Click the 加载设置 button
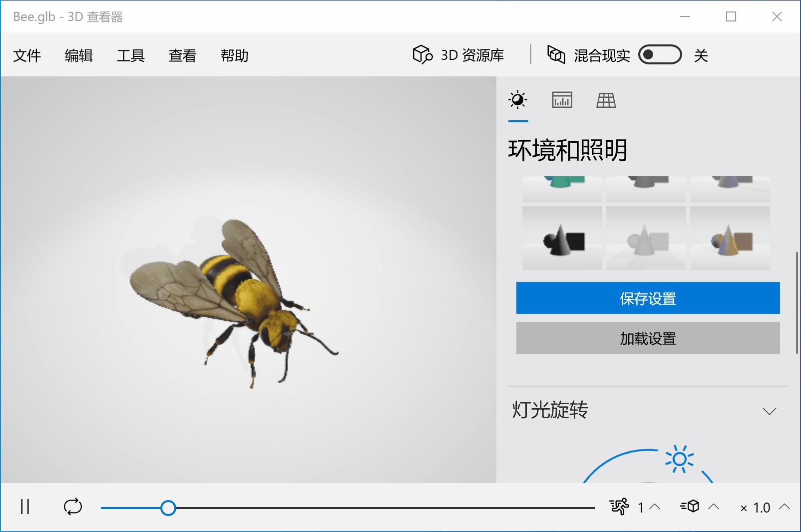 pos(647,338)
